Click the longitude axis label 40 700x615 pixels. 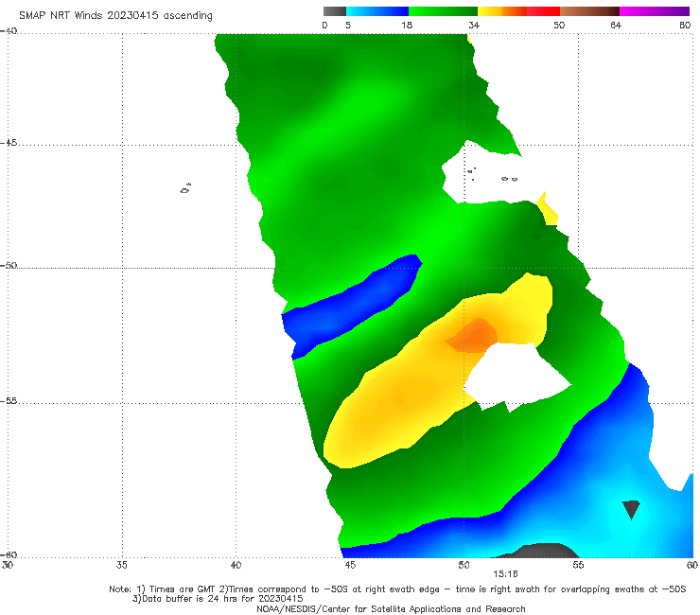[x=236, y=565]
